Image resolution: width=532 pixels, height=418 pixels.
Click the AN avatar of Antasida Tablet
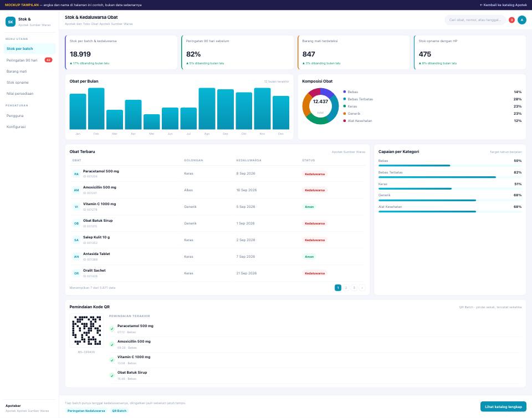pos(76,257)
